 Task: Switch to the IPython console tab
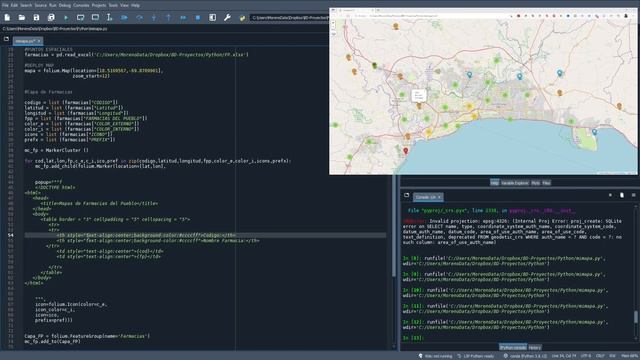pyautogui.click(x=513, y=347)
